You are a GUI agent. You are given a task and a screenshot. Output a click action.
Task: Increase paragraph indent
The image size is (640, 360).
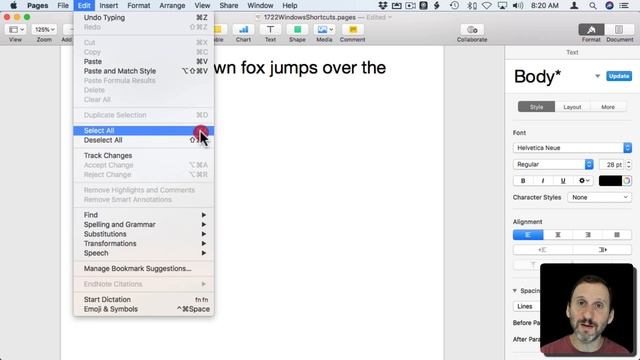602,250
